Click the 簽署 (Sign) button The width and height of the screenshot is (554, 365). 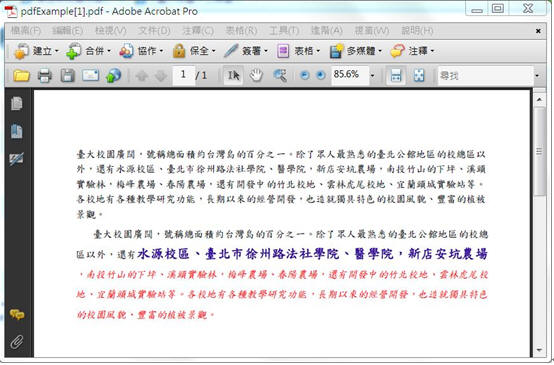click(246, 51)
